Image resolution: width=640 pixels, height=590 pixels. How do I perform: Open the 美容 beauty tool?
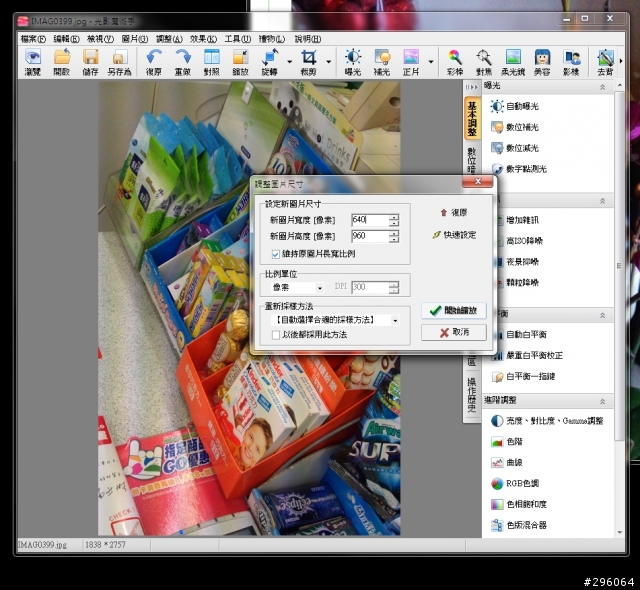pyautogui.click(x=542, y=62)
